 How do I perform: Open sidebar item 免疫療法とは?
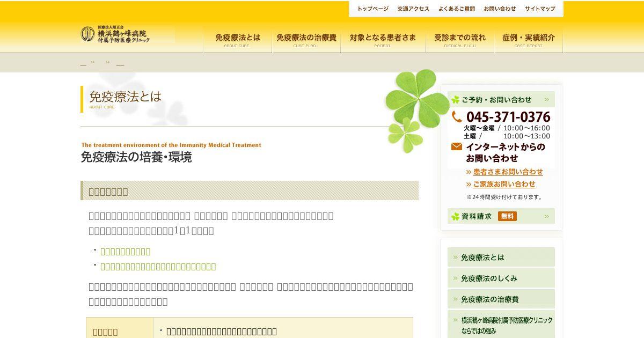pos(501,257)
